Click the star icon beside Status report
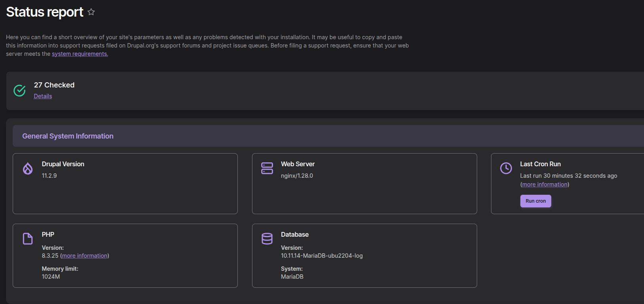 point(91,12)
